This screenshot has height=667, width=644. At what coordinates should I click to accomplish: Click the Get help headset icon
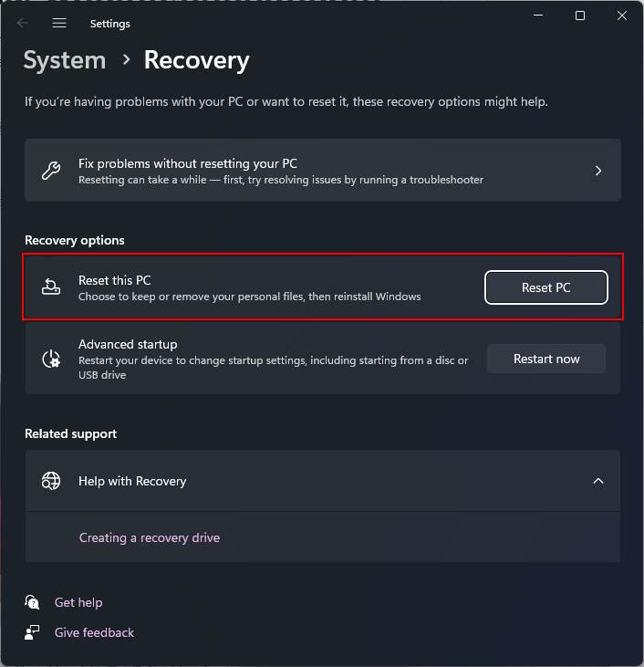pyautogui.click(x=33, y=602)
